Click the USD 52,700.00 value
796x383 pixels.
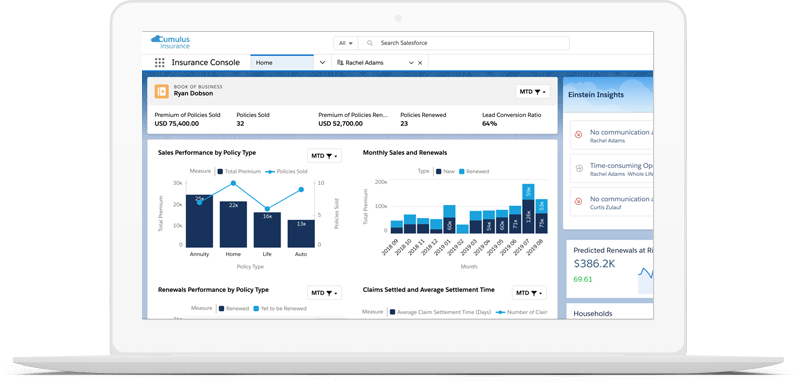point(341,123)
